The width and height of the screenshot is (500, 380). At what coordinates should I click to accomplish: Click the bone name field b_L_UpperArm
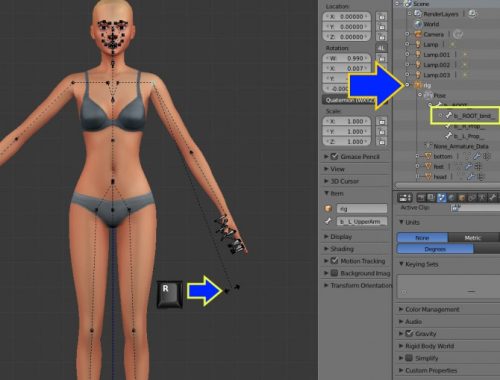[362, 221]
